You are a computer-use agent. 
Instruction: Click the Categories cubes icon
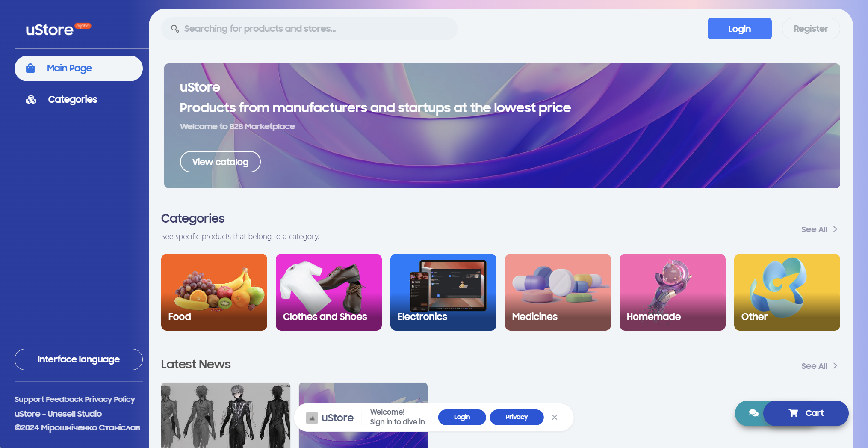point(31,99)
